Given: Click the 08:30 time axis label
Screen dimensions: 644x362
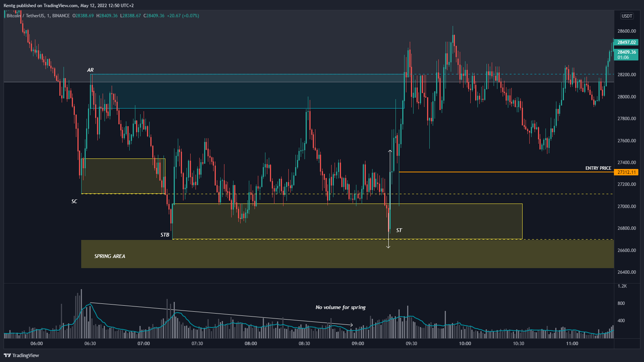Looking at the screenshot, I should (304, 344).
